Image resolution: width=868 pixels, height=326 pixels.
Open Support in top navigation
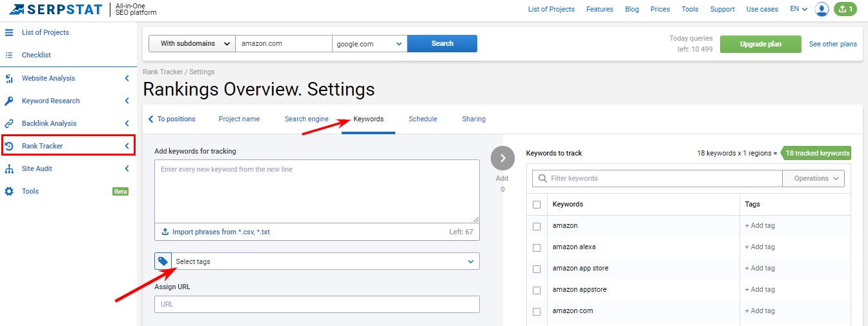[723, 9]
